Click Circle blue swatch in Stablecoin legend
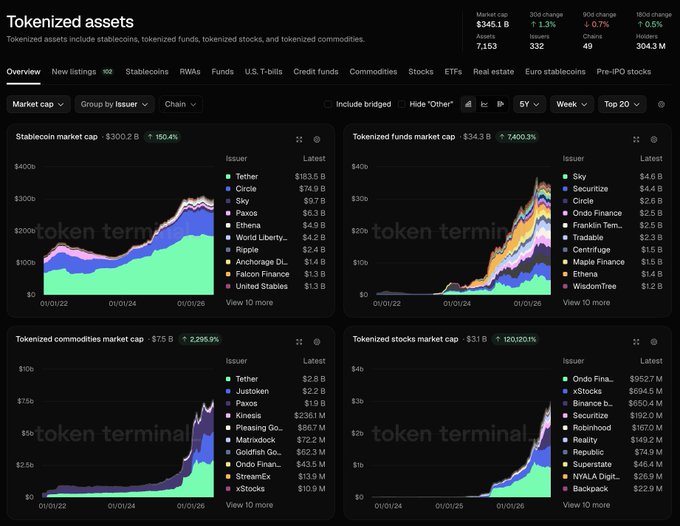The height and width of the screenshot is (526, 680). (228, 189)
